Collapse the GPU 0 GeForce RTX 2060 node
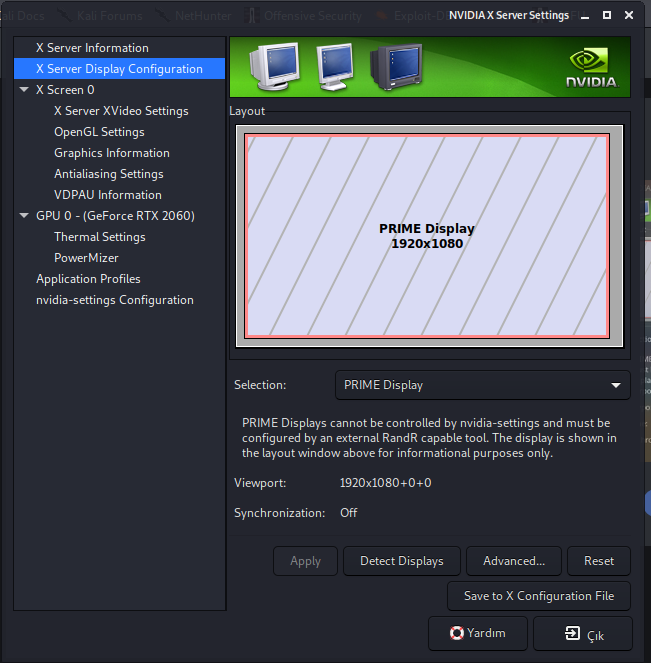Viewport: 651px width, 663px height. tap(25, 216)
